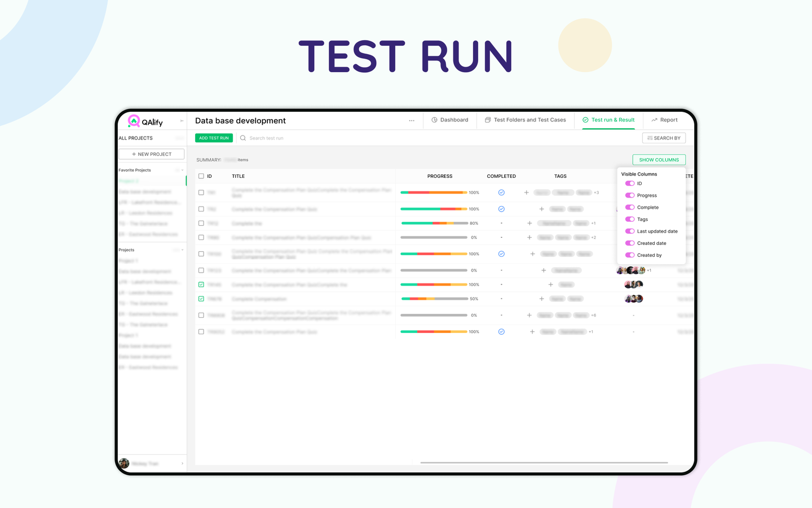Disable the Last updated date toggle
Screen dimensions: 812x508
click(630, 231)
